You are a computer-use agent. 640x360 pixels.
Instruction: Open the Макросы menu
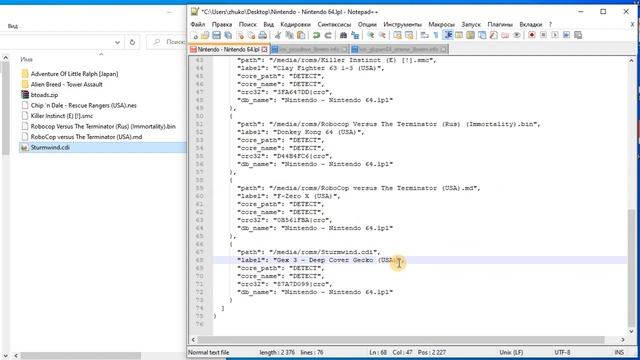click(441, 24)
